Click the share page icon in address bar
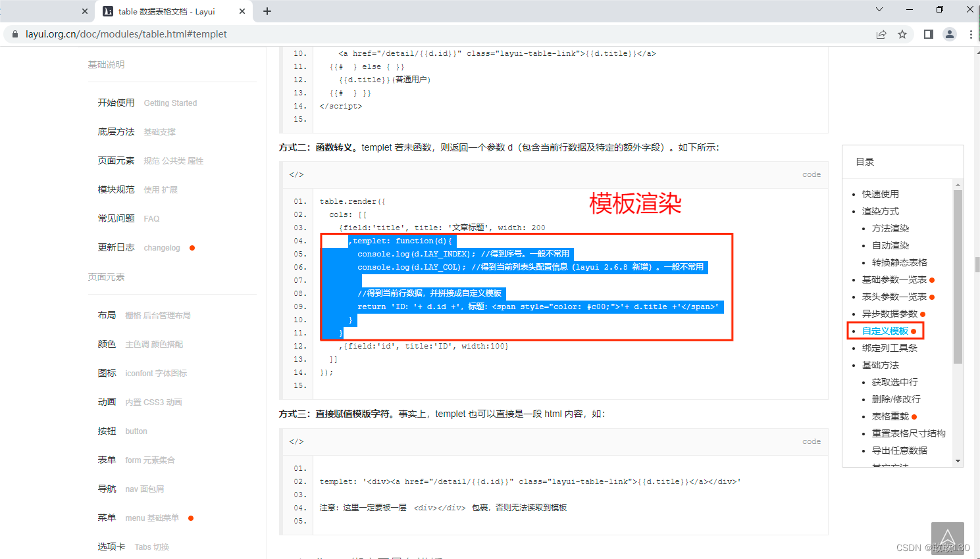Screen dimensions: 980x559 pos(881,34)
